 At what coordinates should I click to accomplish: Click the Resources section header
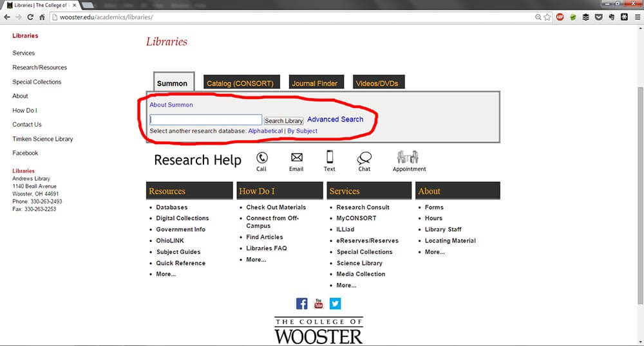[x=189, y=191]
